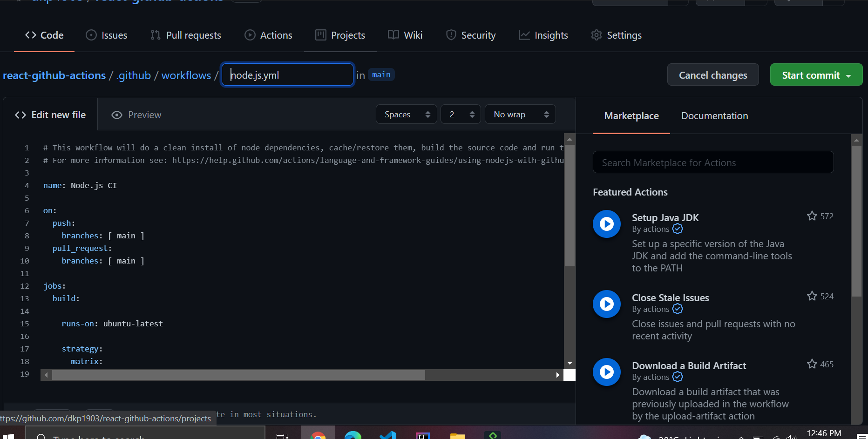868x439 pixels.
Task: Click the Setup Java JDK play icon
Action: (606, 224)
